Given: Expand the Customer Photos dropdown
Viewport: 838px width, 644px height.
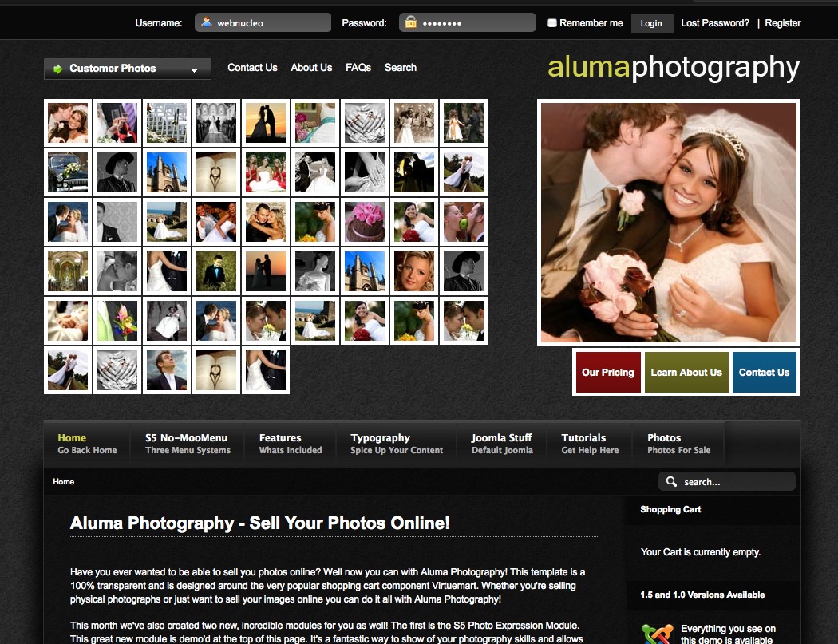Looking at the screenshot, I should pos(194,70).
